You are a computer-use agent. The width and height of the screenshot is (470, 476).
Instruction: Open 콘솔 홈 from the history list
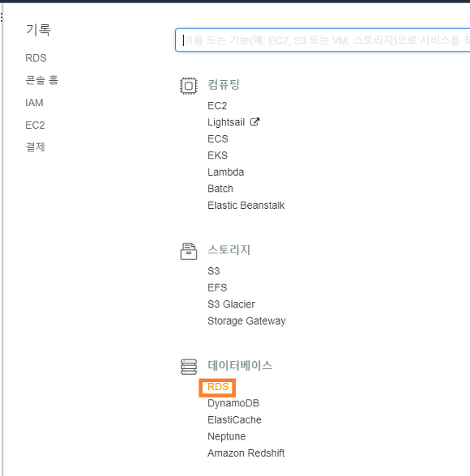[x=41, y=80]
